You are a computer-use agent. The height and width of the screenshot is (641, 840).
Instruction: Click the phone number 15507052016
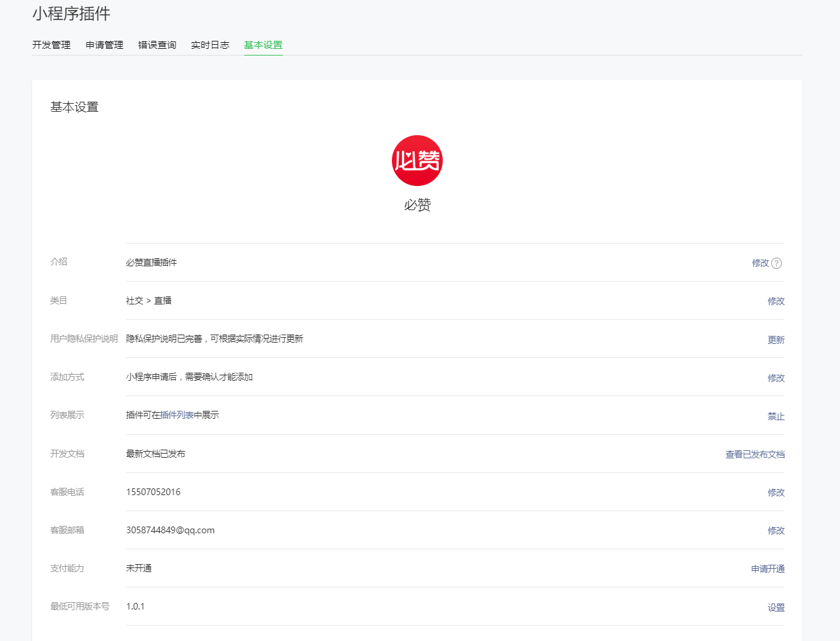[153, 492]
